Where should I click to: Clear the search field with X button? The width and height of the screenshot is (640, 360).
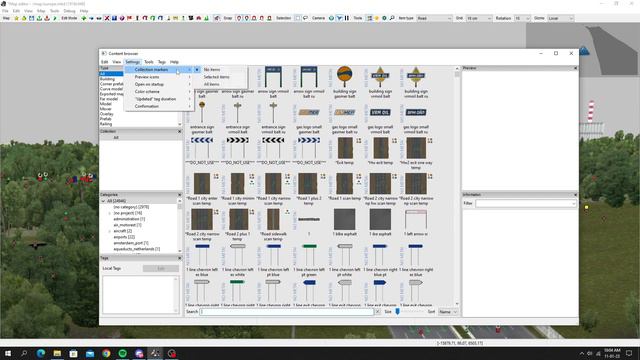coord(378,312)
